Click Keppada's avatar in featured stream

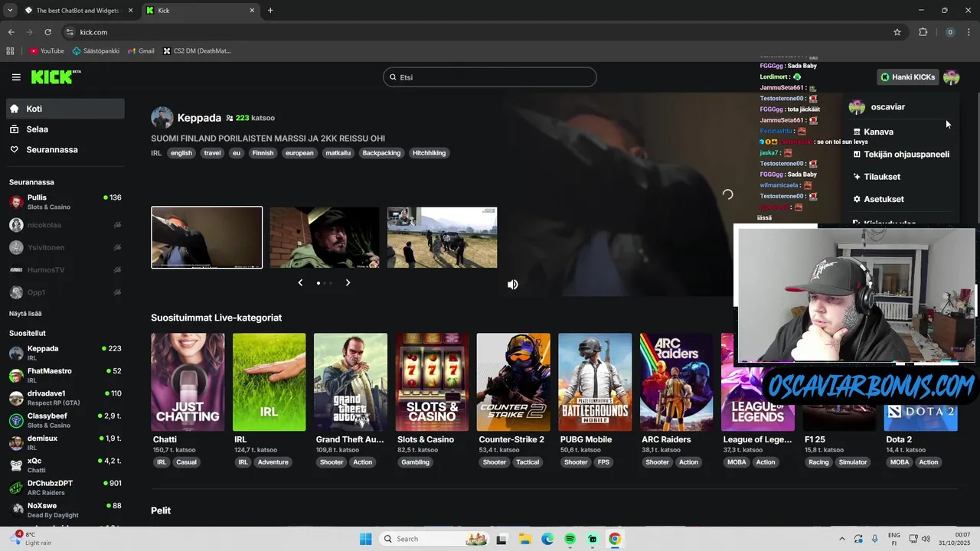tap(162, 118)
